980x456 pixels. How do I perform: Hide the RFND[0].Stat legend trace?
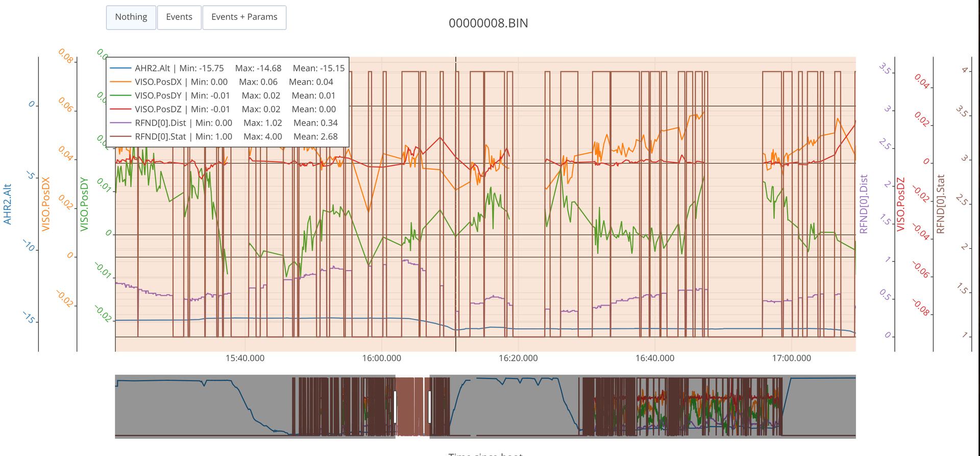(228, 137)
